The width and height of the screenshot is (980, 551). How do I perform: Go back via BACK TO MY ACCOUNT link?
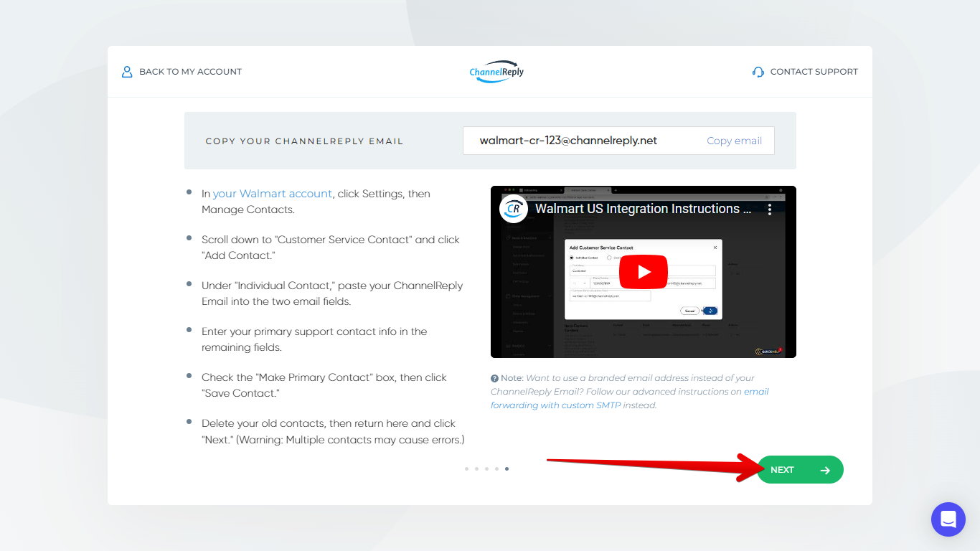pyautogui.click(x=190, y=72)
